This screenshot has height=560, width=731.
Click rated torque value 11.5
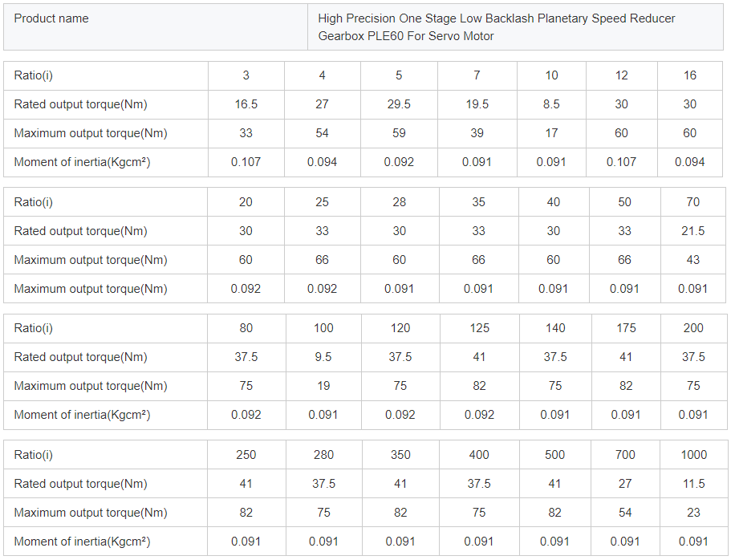tap(693, 484)
